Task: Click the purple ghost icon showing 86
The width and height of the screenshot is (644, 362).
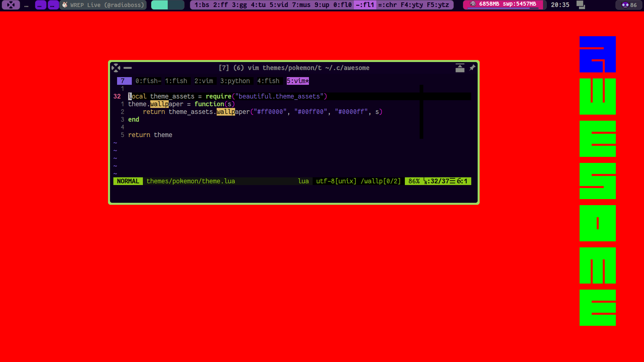Action: click(625, 5)
